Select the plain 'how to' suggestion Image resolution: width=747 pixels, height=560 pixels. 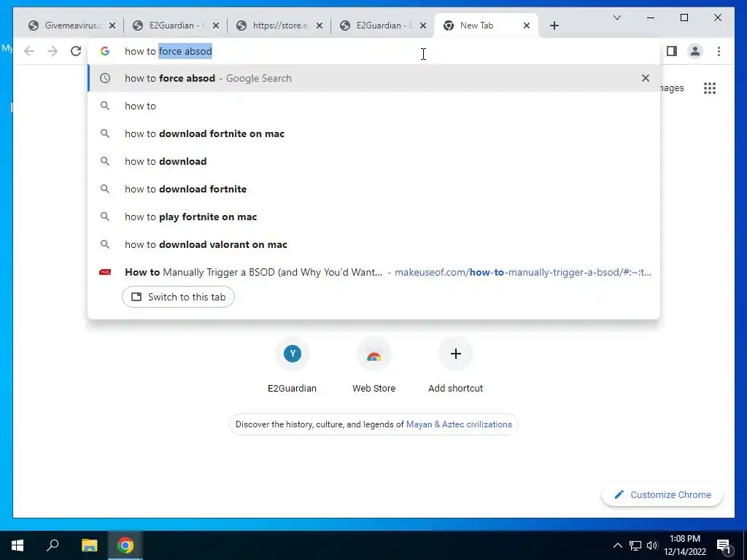(x=374, y=106)
